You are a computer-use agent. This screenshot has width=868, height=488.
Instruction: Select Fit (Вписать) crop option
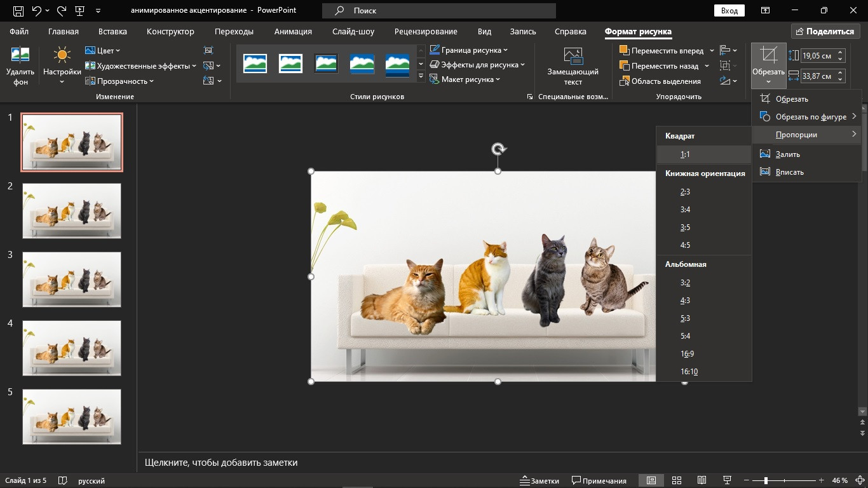click(789, 172)
